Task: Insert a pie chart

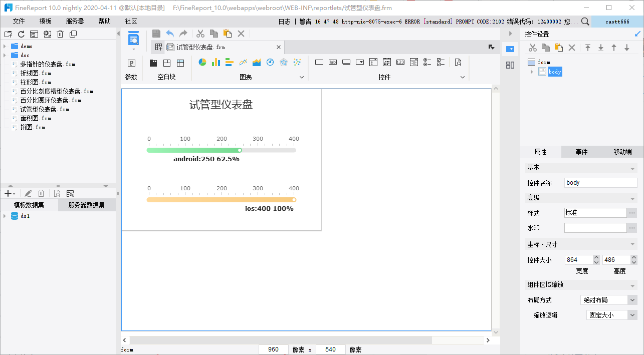Action: pyautogui.click(x=202, y=62)
